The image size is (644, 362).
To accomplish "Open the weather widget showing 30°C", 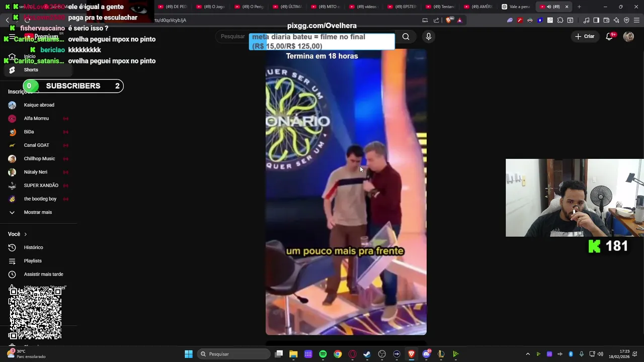I will [27, 354].
